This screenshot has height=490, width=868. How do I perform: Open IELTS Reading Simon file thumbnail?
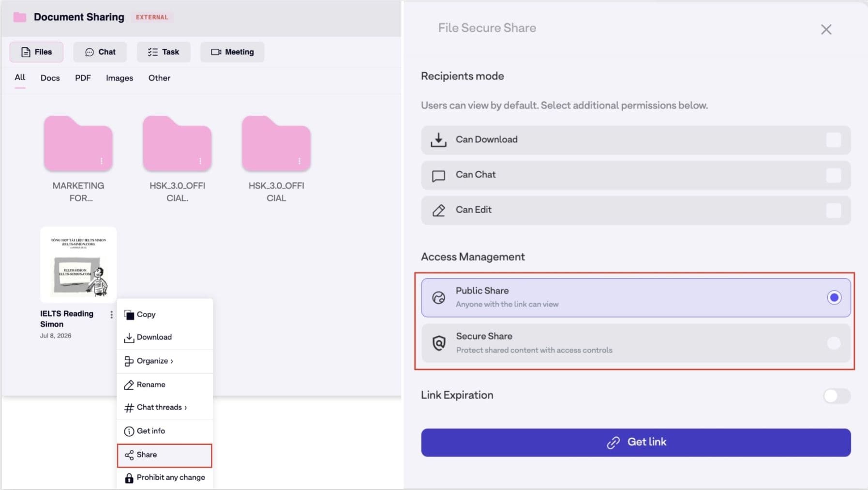(78, 265)
